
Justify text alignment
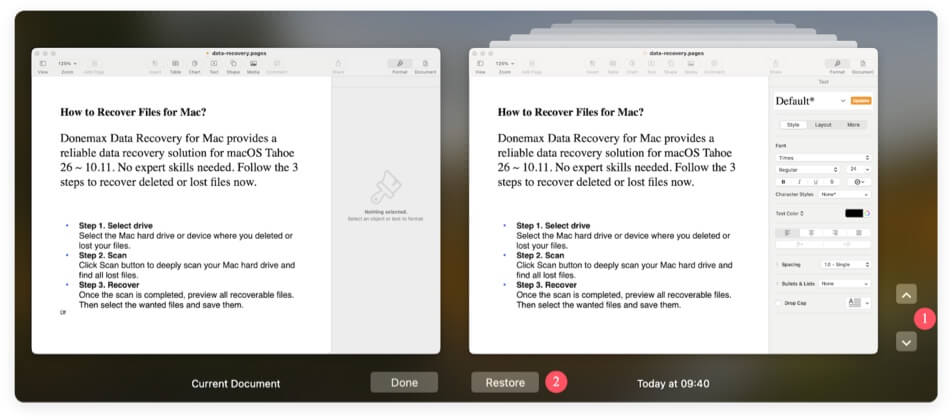(x=858, y=232)
